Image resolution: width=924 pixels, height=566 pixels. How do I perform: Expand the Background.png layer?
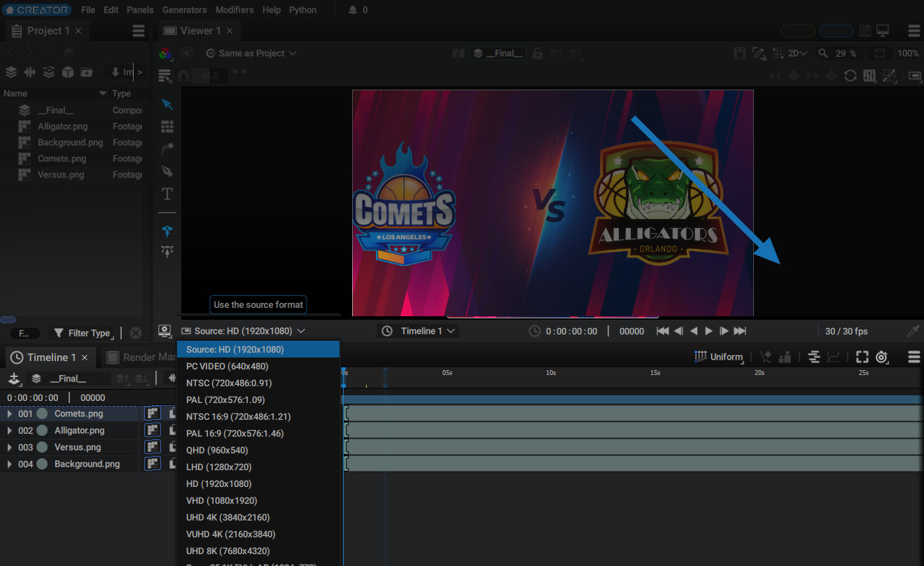click(x=9, y=464)
